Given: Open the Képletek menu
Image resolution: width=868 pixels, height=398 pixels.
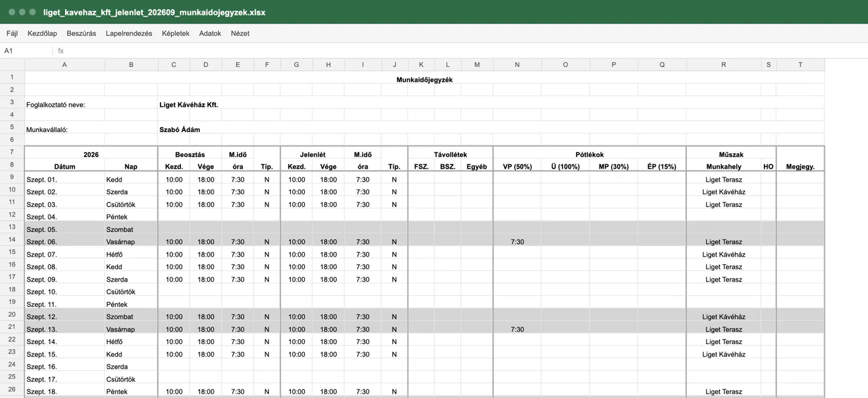Looking at the screenshot, I should [175, 33].
